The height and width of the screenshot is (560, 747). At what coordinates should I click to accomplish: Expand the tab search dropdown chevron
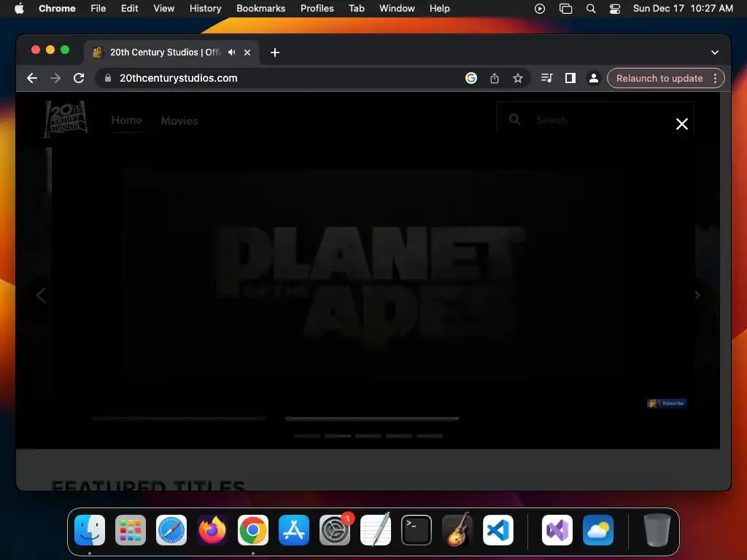(715, 52)
